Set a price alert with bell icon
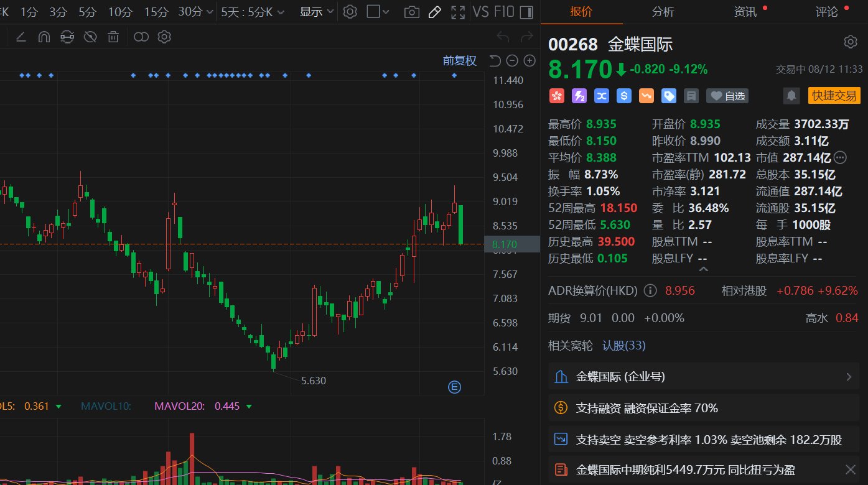Viewport: 868px width, 485px height. [x=792, y=96]
